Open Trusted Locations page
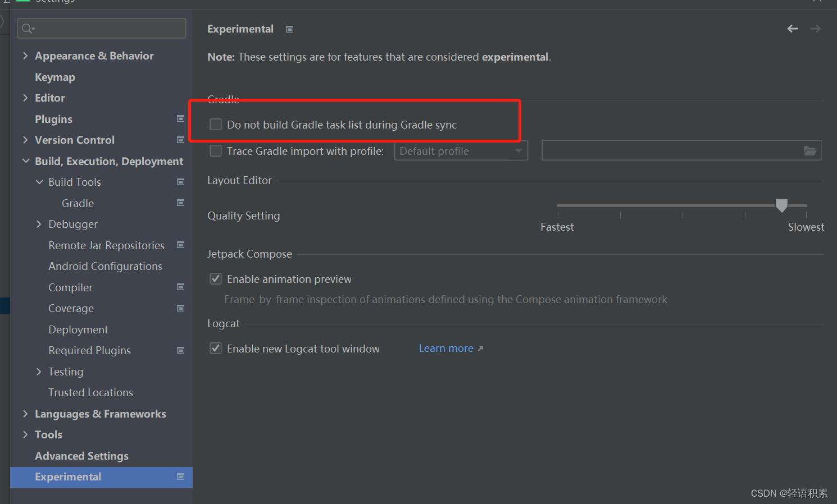The width and height of the screenshot is (837, 504). tap(90, 392)
